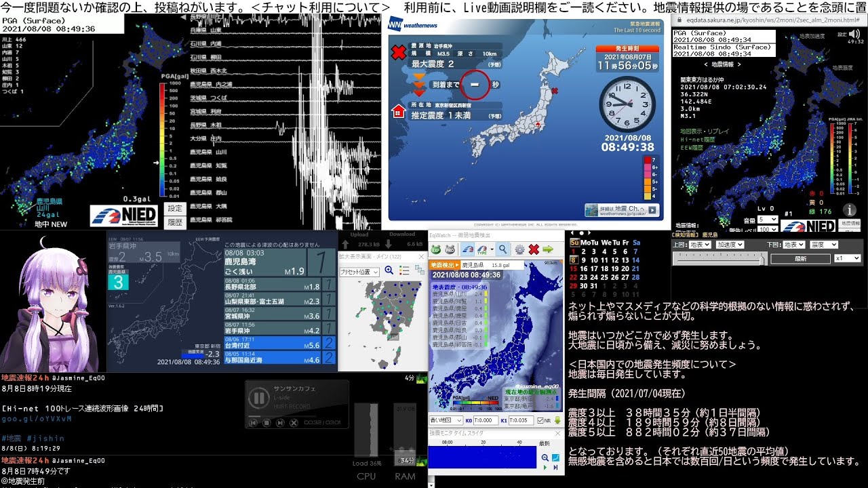Open the x1 playback speed dropdown
Screen dimensions: 868x488
coord(847,258)
